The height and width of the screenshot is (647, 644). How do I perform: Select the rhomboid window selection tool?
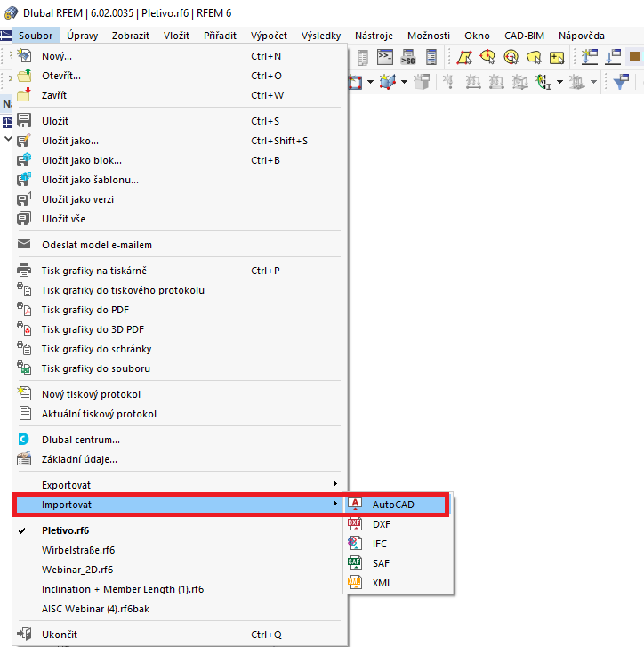(x=464, y=57)
